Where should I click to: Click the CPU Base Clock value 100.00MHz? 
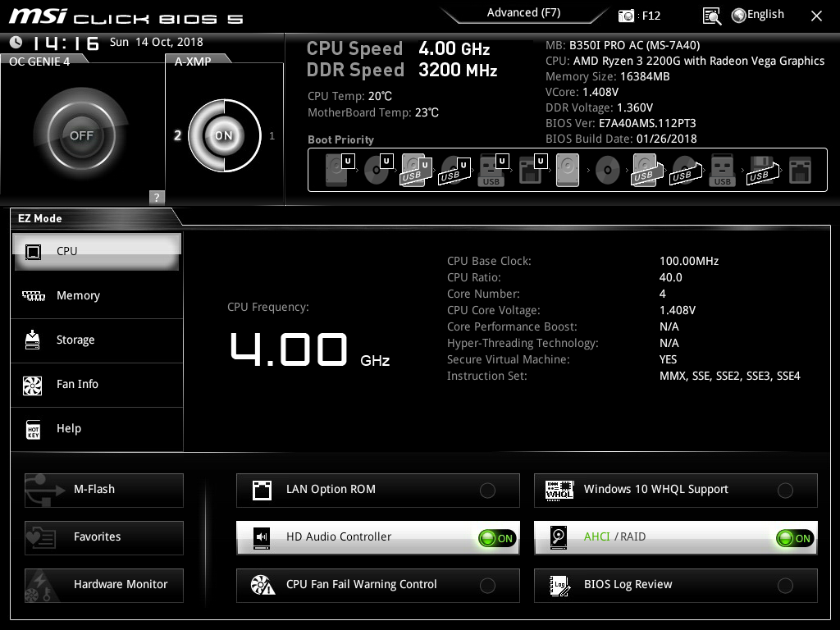689,262
